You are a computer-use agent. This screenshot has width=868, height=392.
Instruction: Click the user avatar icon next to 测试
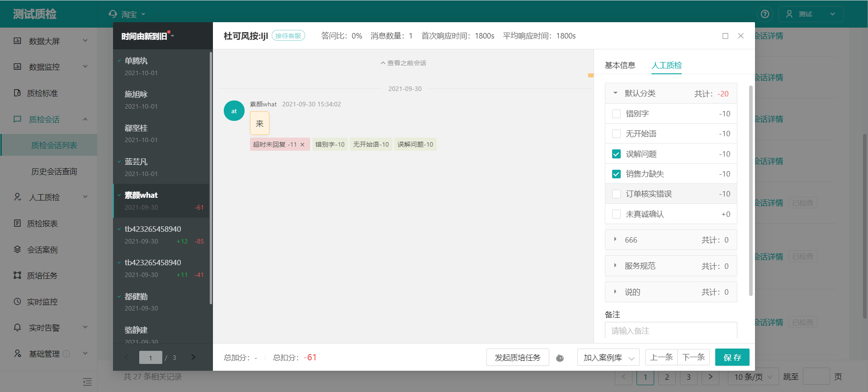789,14
